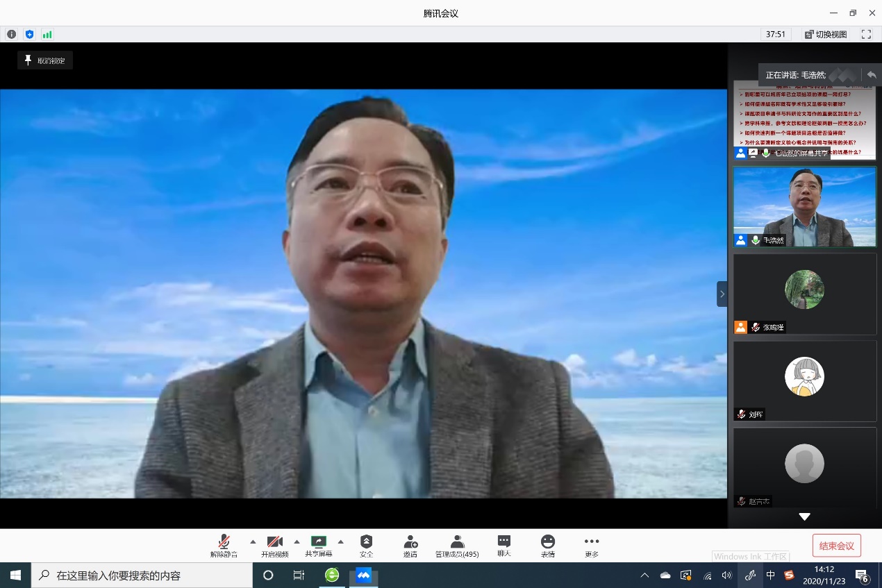Turn on camera with 开启视频
This screenshot has height=588, width=882.
pos(274,546)
